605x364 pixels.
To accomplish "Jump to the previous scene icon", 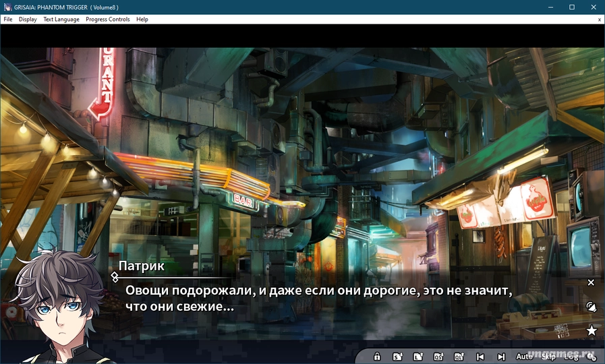I will [480, 357].
